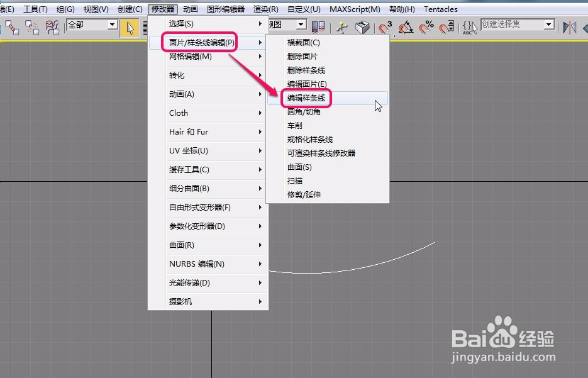Choose 删除样条线 modifier
588x378 pixels.
[x=328, y=70]
